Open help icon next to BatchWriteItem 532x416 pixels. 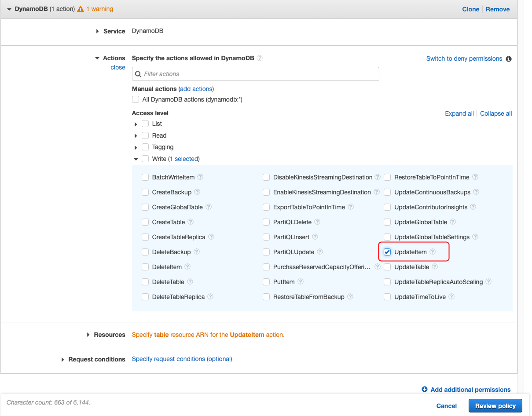click(200, 177)
